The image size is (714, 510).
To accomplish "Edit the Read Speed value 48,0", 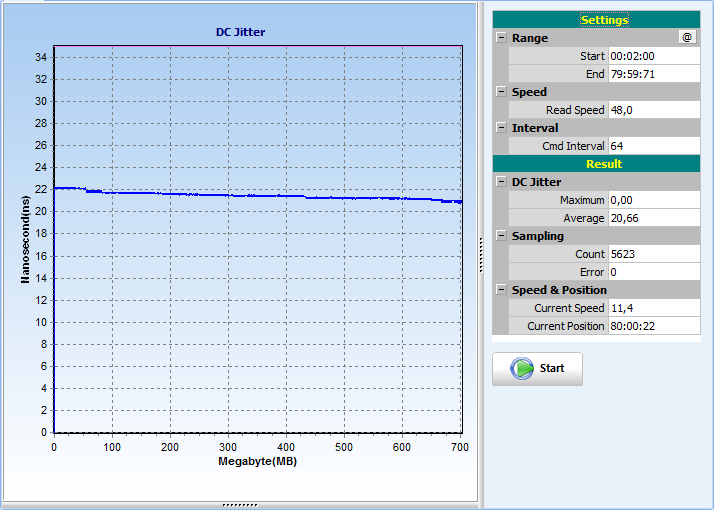I will click(654, 110).
